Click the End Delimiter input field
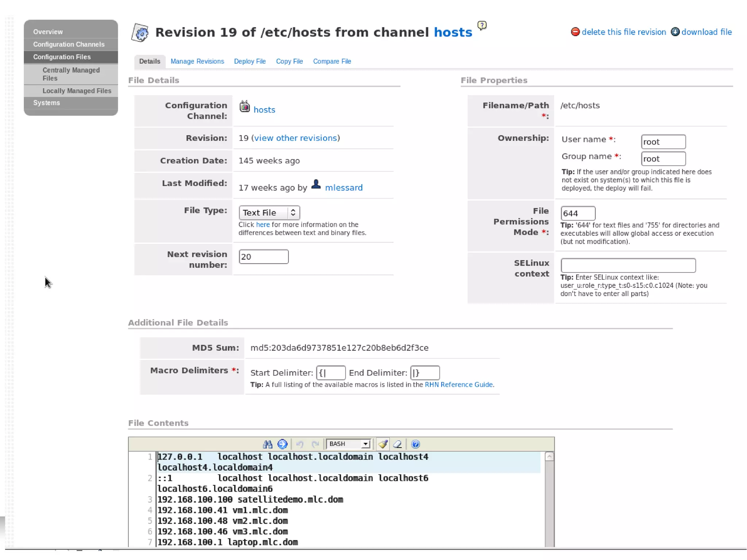 tap(425, 373)
